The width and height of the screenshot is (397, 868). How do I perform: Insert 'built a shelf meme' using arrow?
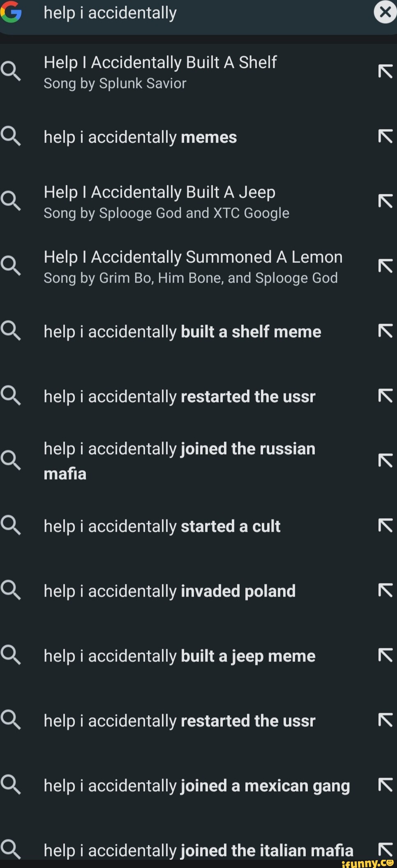(x=385, y=331)
